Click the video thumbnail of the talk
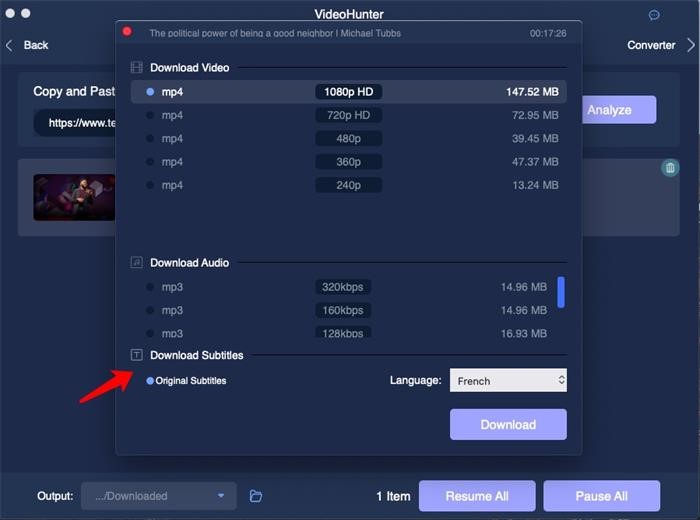Screen dimensions: 700x520 74,197
